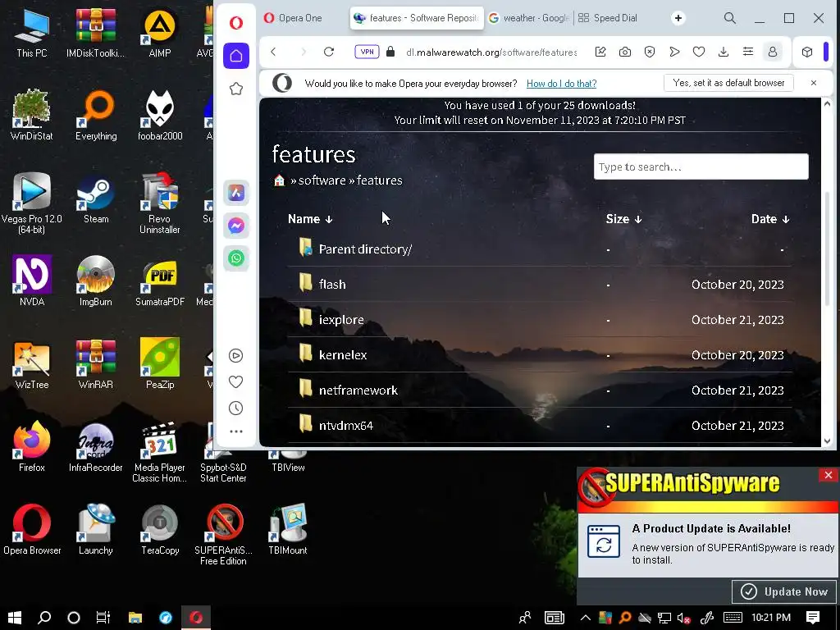Toggle the VPN badge in the address bar
The width and height of the screenshot is (840, 630).
pyautogui.click(x=367, y=52)
